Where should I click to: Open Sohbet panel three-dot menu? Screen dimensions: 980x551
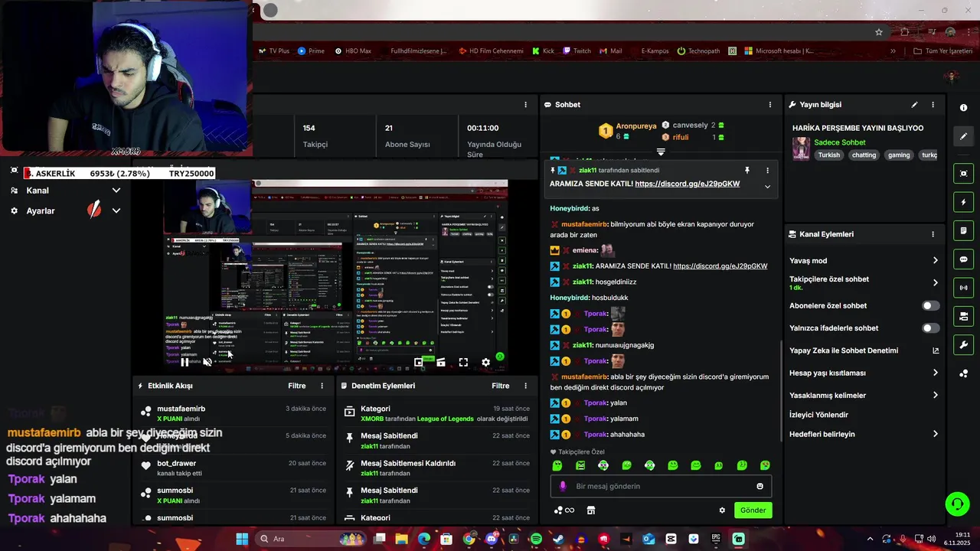tap(770, 105)
